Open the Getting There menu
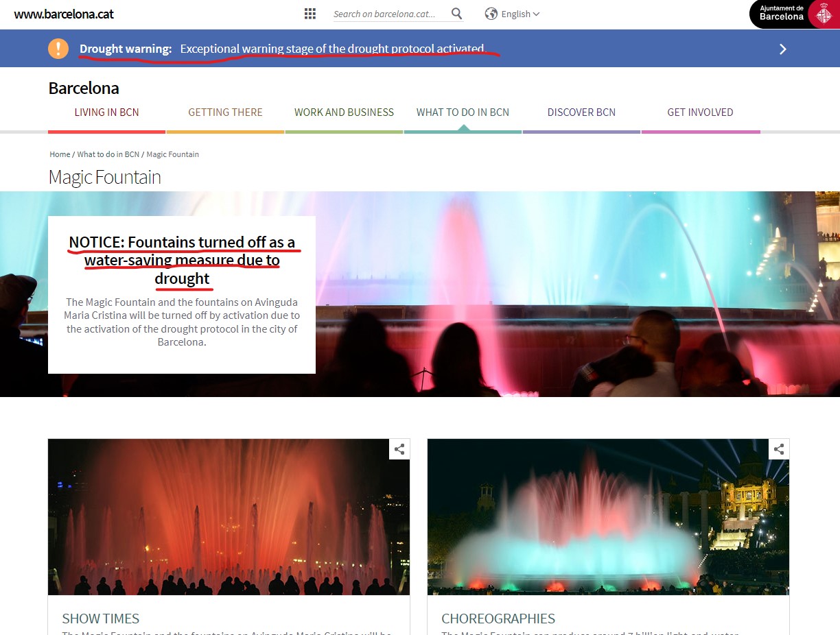 pos(225,112)
